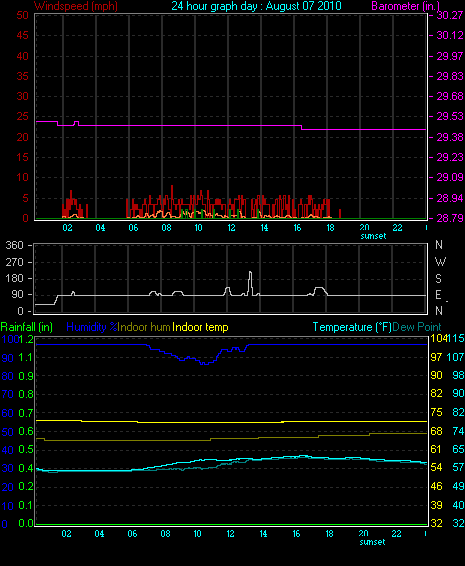Select the Temperature (°F) legend label
This screenshot has width=465, height=566.
[x=352, y=327]
